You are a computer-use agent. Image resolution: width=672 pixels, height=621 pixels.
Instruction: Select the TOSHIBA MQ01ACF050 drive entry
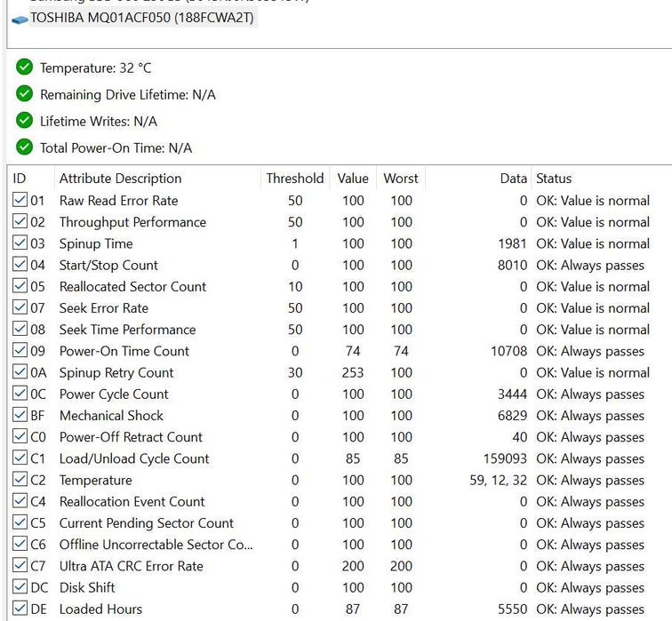point(142,18)
